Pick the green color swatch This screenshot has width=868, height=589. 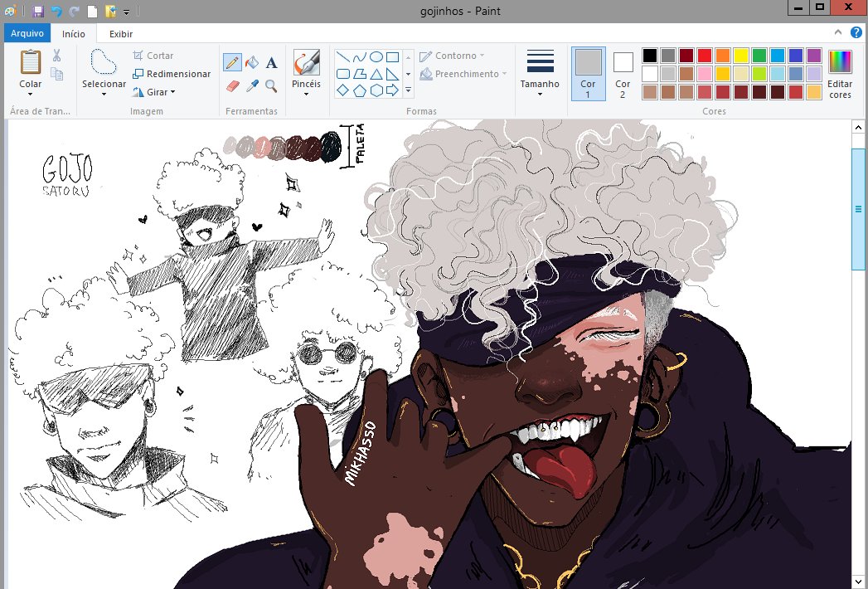pyautogui.click(x=759, y=56)
